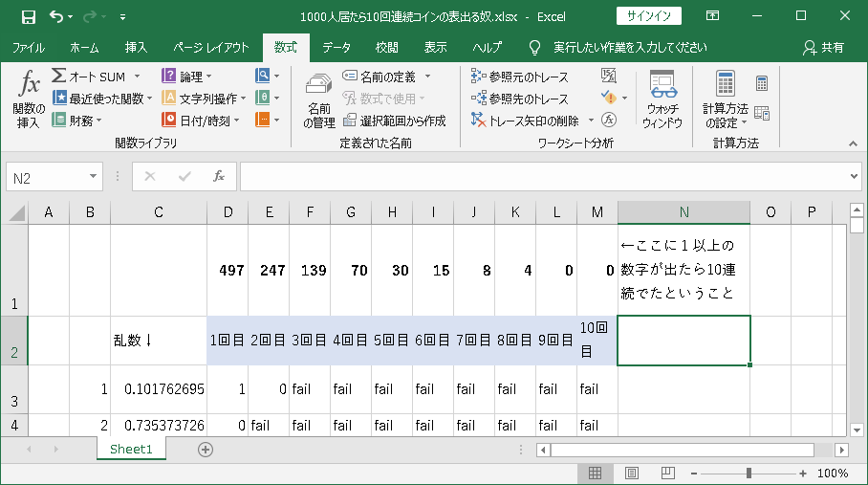Screen dimensions: 868x485
Task: Expand the Name Box dropdown showing N2
Action: 94,177
